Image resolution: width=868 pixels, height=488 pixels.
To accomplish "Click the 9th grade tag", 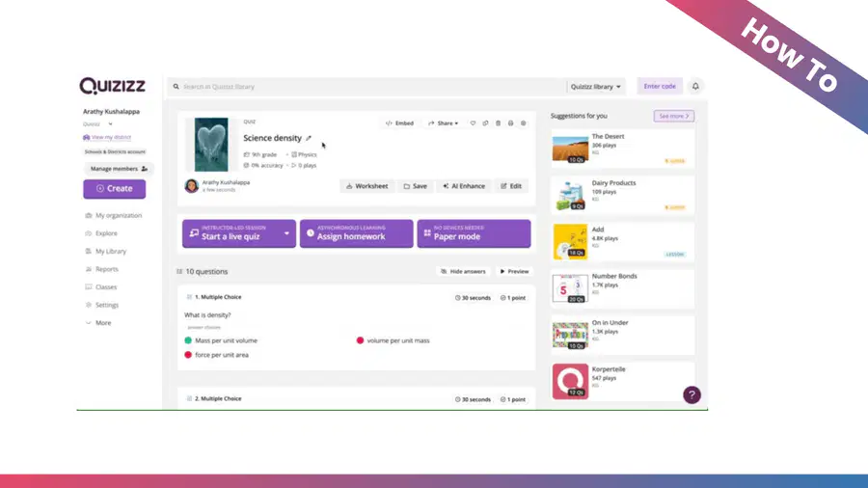I will tap(260, 155).
